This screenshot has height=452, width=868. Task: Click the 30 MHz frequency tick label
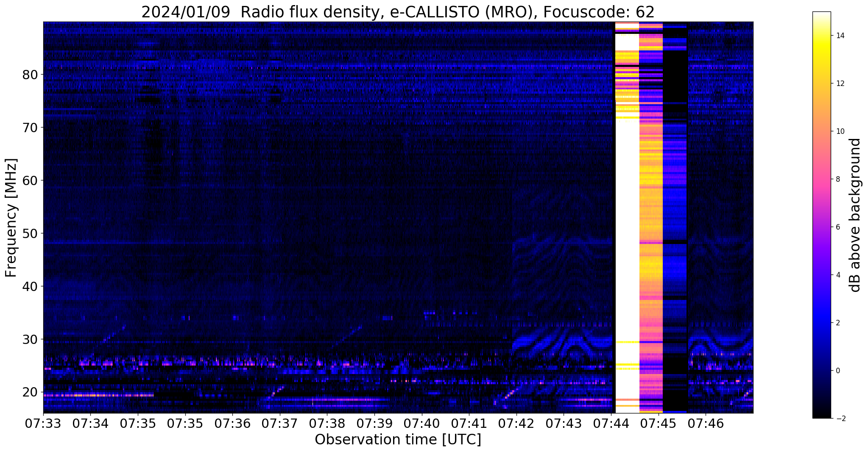(x=30, y=339)
